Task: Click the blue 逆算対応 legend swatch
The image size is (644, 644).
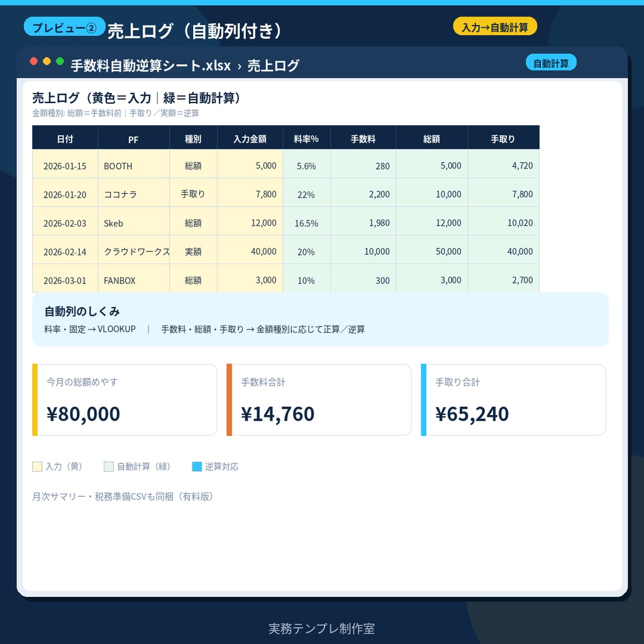Action: click(197, 467)
